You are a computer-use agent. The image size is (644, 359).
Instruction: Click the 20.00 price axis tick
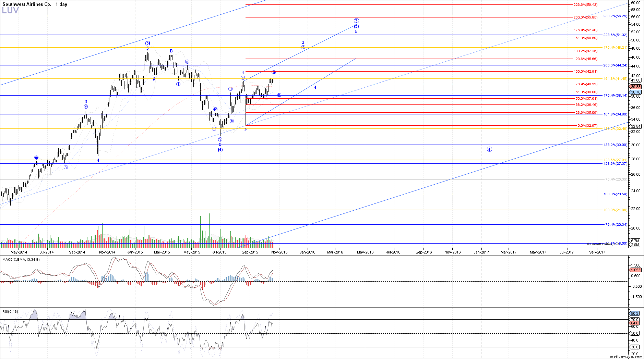(x=636, y=228)
